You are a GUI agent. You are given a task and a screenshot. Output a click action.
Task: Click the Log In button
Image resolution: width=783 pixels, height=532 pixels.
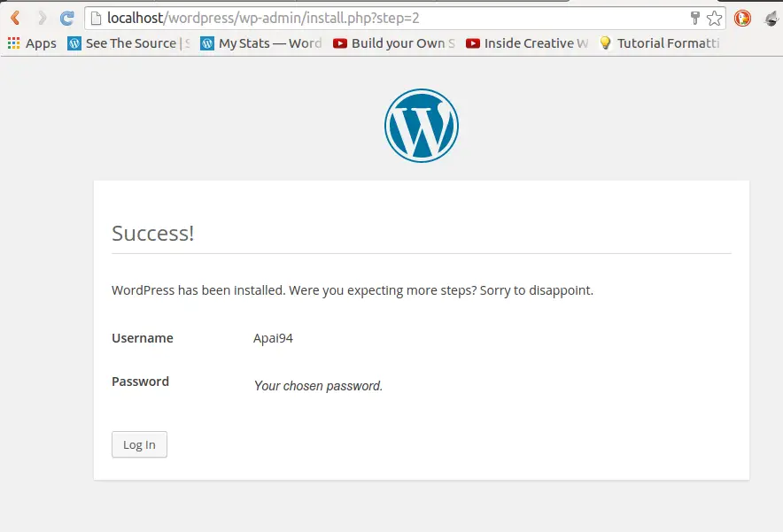(x=139, y=444)
